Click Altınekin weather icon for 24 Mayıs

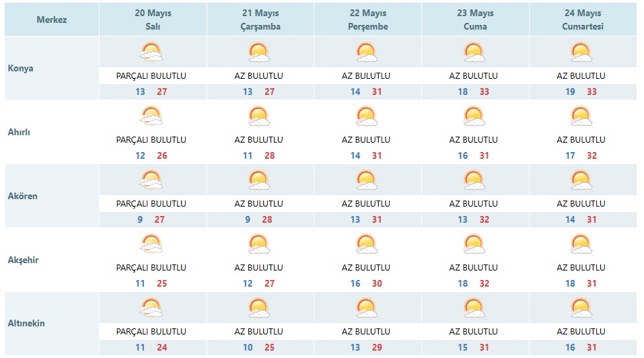[x=582, y=308]
